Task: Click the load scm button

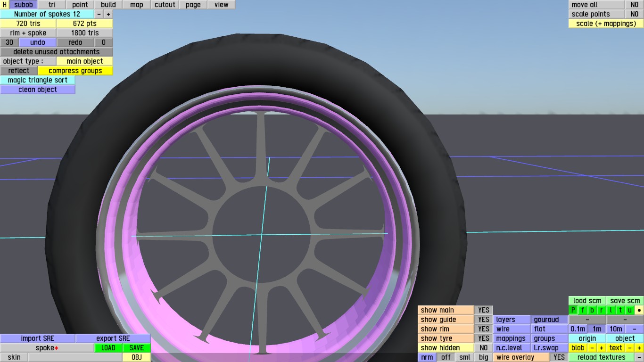Action: 587,301
